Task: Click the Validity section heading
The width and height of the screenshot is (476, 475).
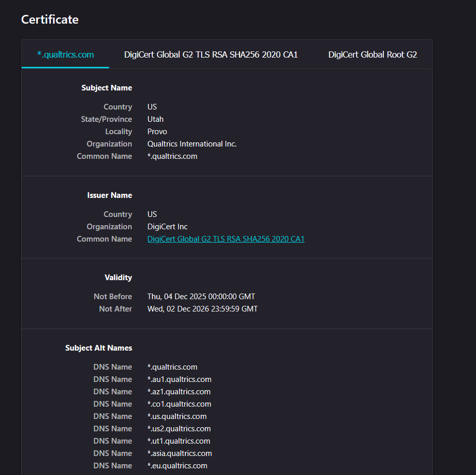Action: click(x=118, y=278)
